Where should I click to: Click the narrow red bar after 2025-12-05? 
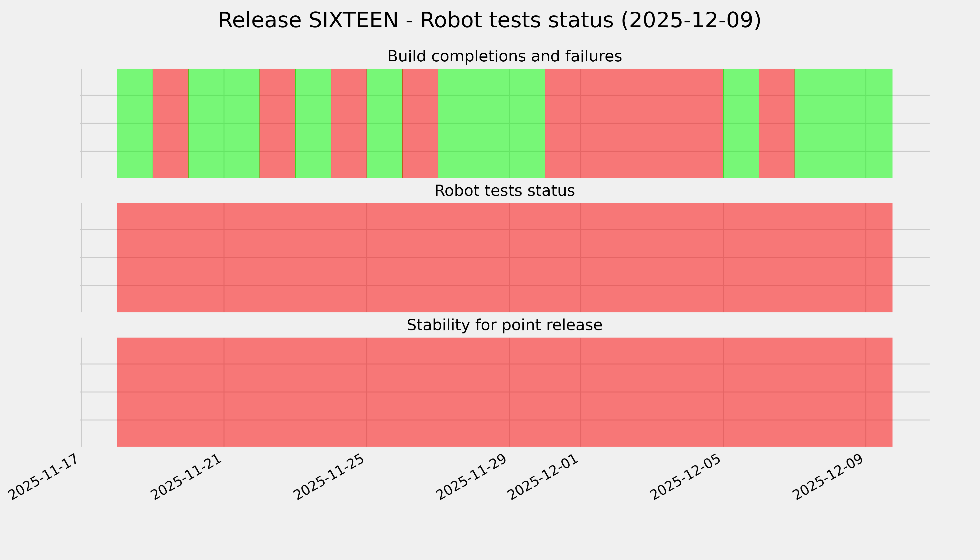click(777, 123)
